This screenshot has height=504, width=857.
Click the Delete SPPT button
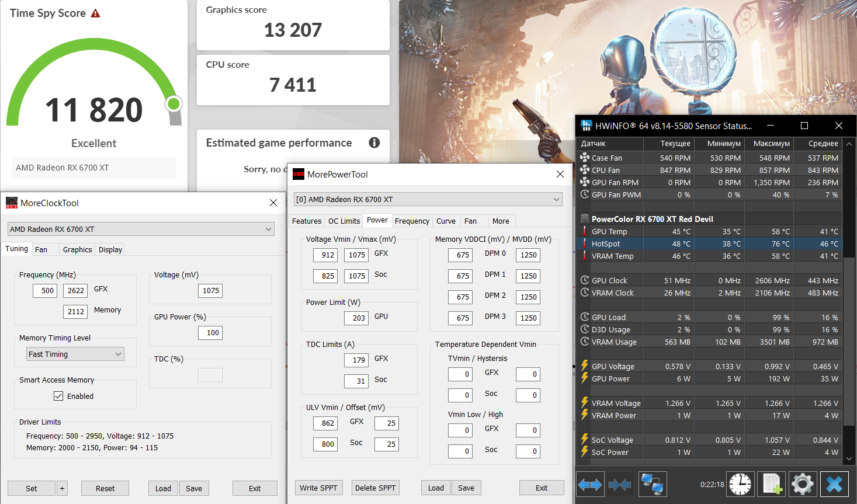[x=375, y=488]
